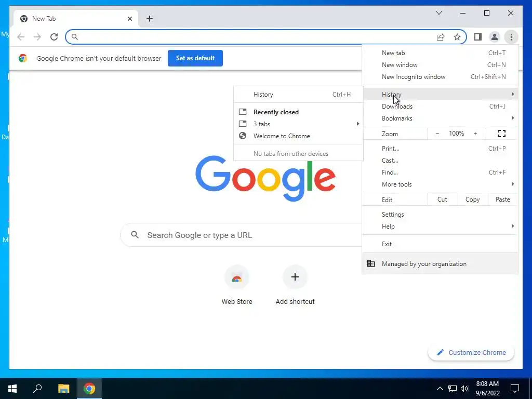
Task: Decrease zoom with the minus button
Action: pyautogui.click(x=437, y=134)
